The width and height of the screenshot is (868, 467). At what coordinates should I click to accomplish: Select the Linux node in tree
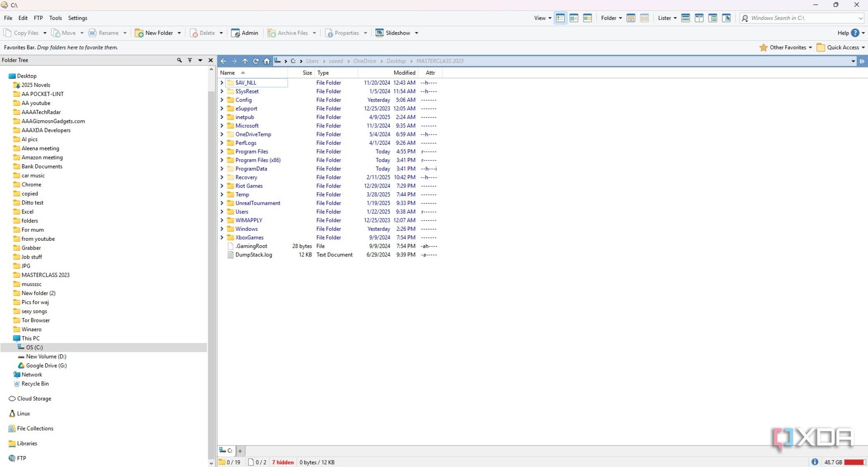coord(23,413)
